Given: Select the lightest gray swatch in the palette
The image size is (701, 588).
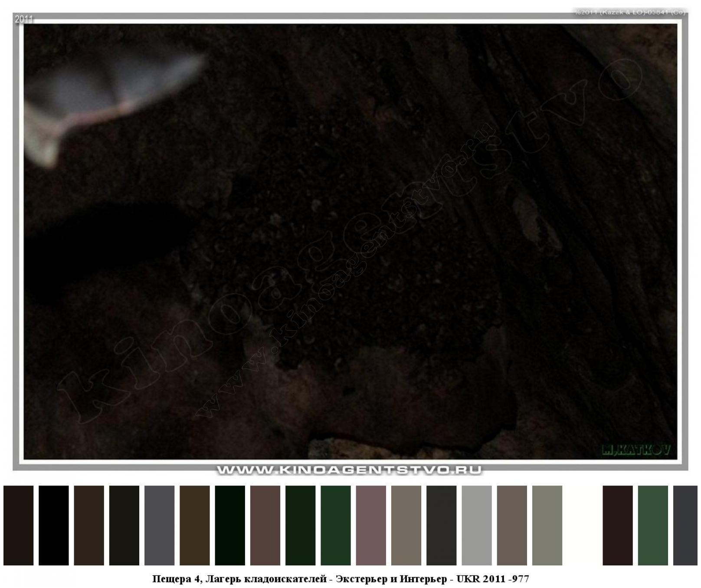Looking at the screenshot, I should click(x=477, y=526).
